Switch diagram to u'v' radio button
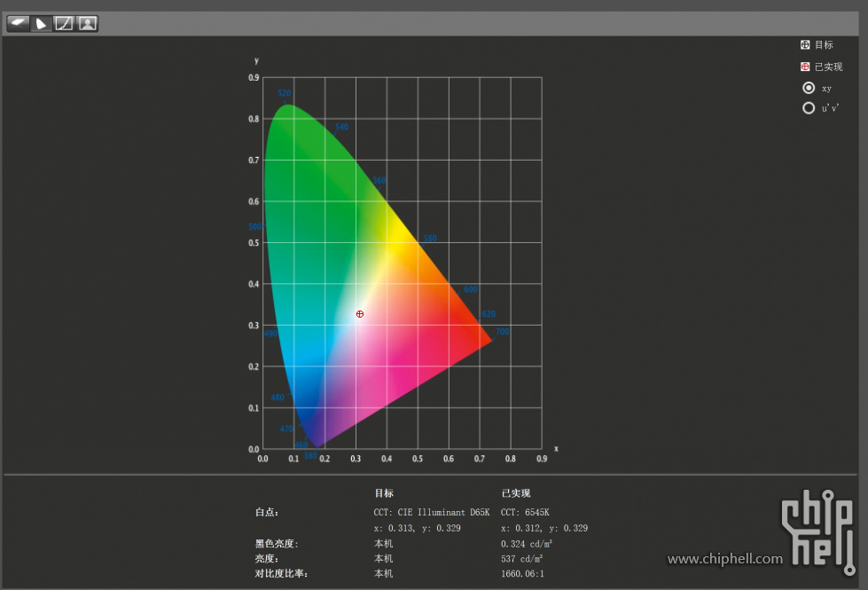Viewport: 868px width, 590px height. [809, 108]
